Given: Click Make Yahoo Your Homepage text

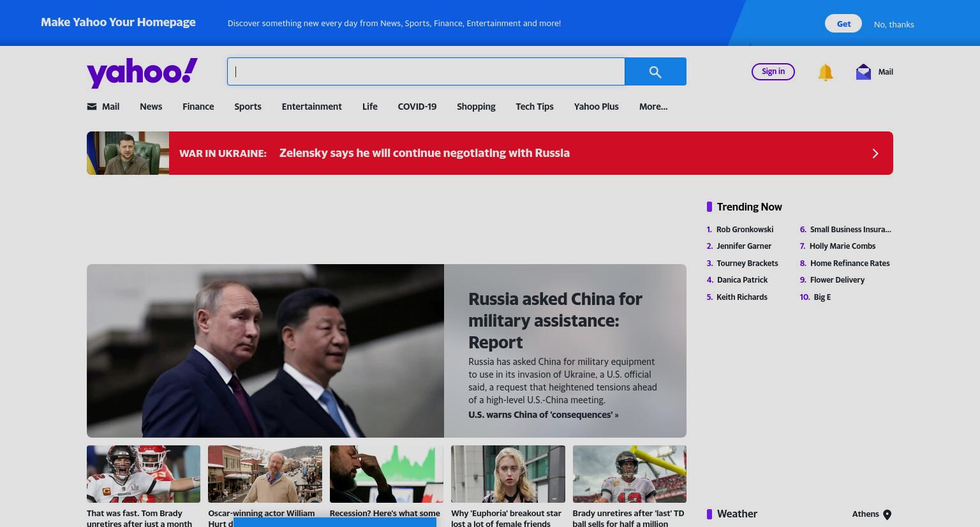Looking at the screenshot, I should coord(118,22).
